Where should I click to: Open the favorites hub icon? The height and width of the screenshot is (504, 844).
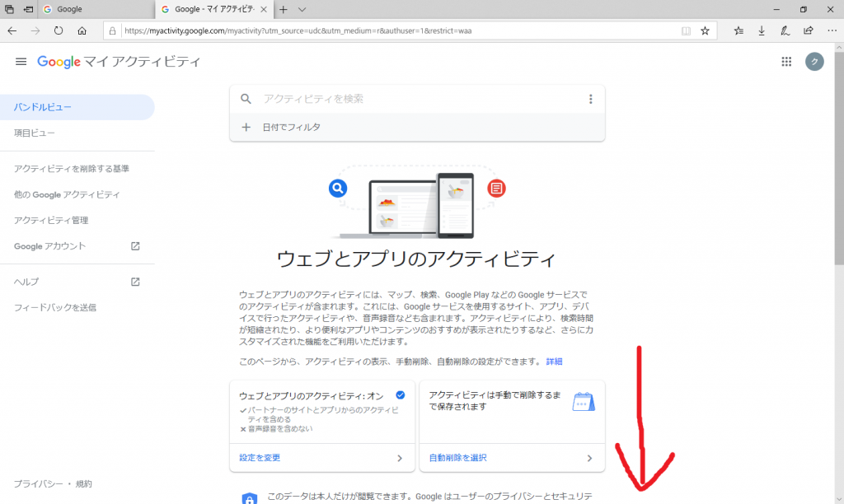(x=738, y=31)
